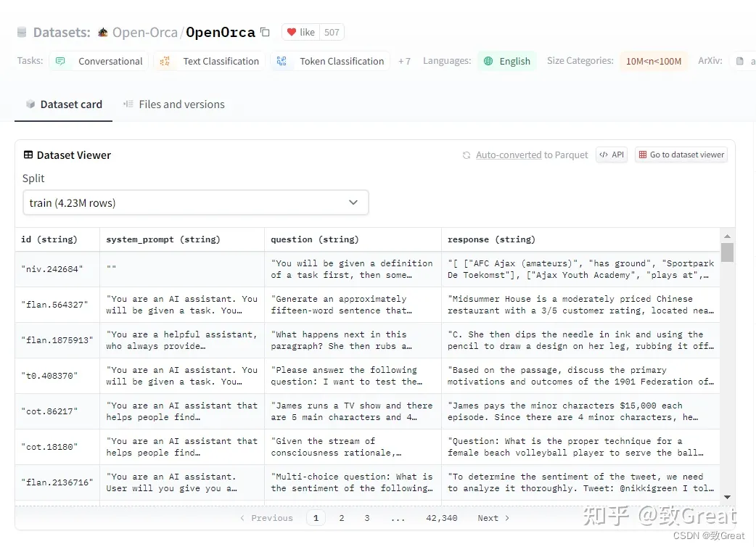Click the table scrollbar up arrow
This screenshot has height=547, width=756.
(x=728, y=237)
